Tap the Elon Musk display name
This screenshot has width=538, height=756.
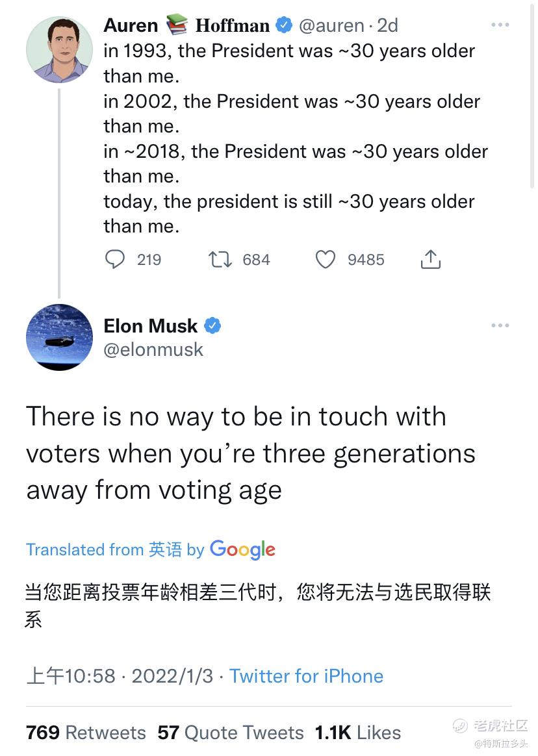tap(151, 326)
